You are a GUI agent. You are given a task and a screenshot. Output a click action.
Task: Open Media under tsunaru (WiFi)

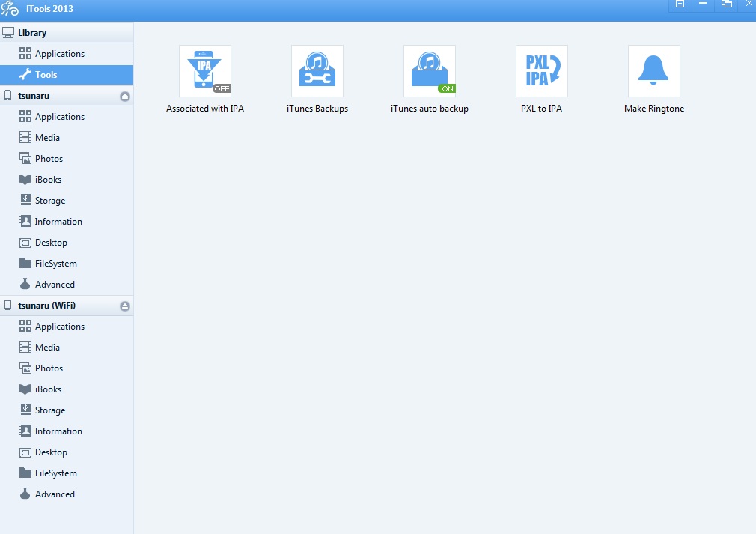coord(67,348)
